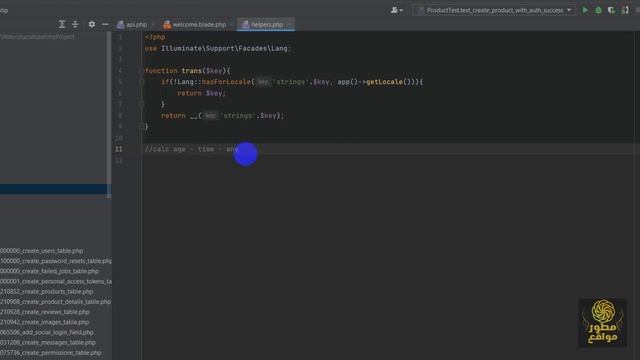
Task: Open create_reviews_table.php file
Action: tap(44, 312)
